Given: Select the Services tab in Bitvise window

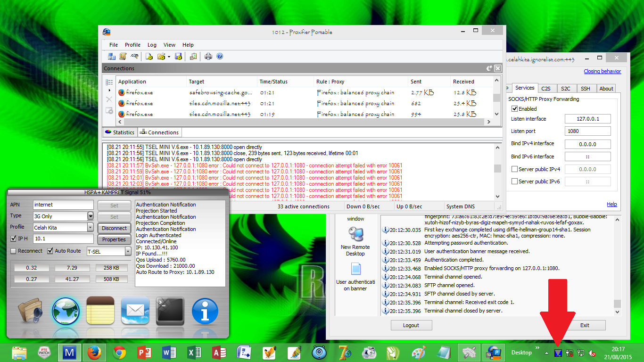Looking at the screenshot, I should click(x=525, y=88).
